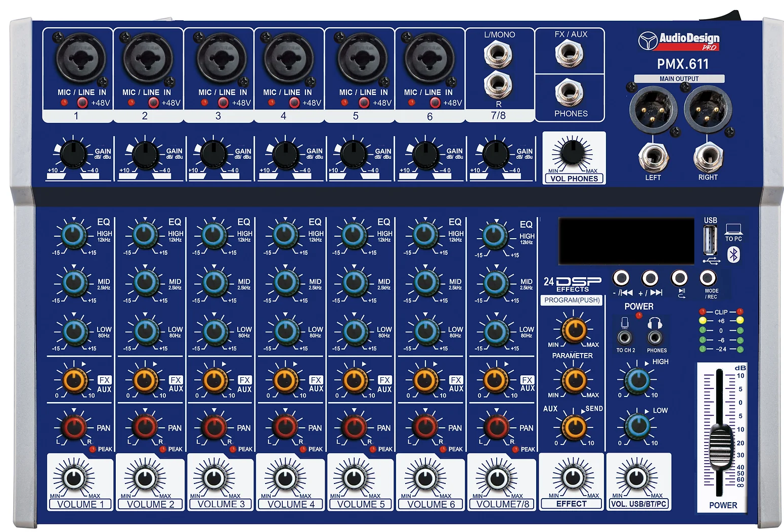The width and height of the screenshot is (784, 532).
Task: Click the RIGHT quarter-inch output jack
Action: tap(708, 157)
